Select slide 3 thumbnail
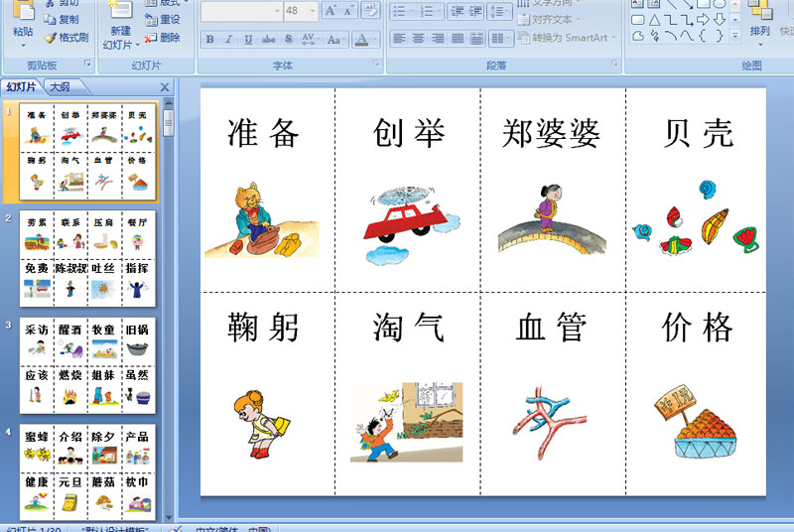Viewport: 794px width, 532px height. point(87,365)
